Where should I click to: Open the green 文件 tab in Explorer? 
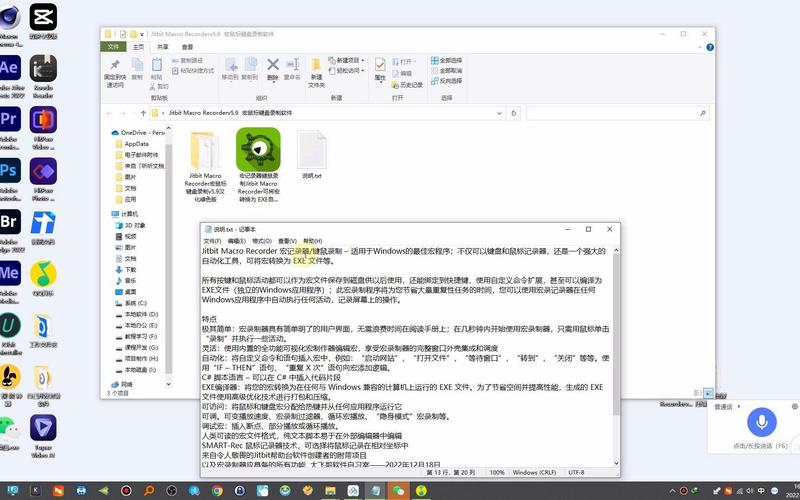(113, 46)
